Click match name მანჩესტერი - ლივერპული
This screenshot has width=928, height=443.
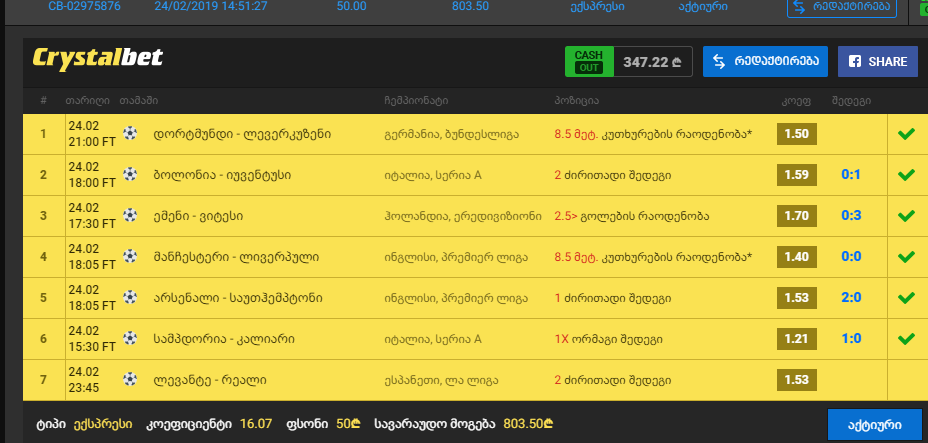(236, 257)
